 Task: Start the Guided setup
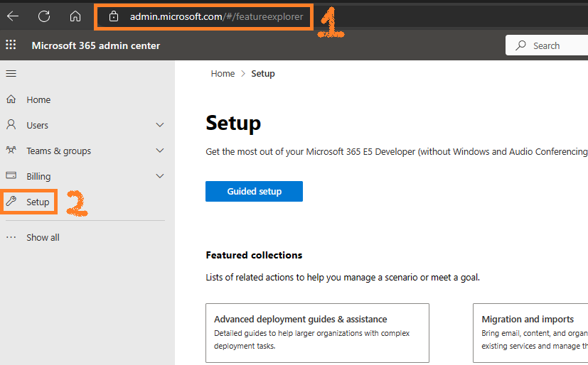tap(254, 191)
